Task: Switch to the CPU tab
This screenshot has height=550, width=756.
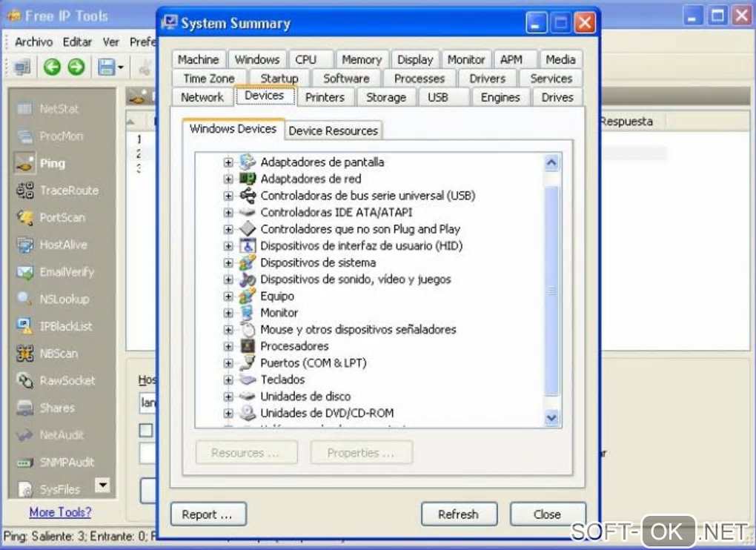Action: (x=305, y=59)
